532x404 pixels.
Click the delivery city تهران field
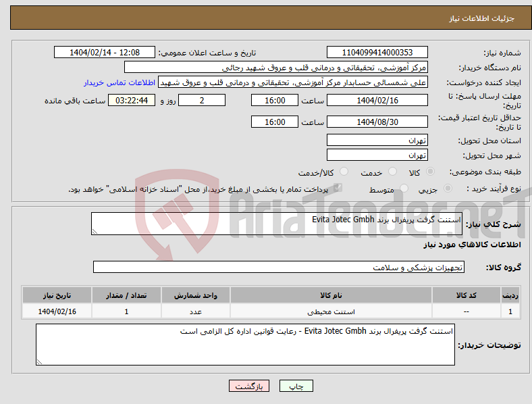[x=377, y=155]
